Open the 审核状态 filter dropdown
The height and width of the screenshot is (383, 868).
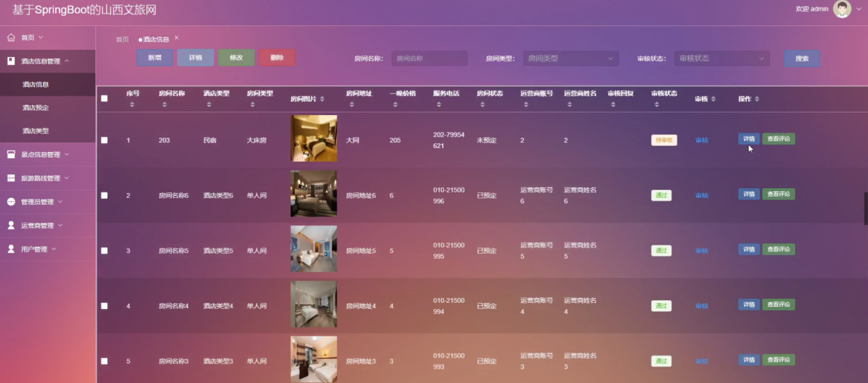point(722,58)
